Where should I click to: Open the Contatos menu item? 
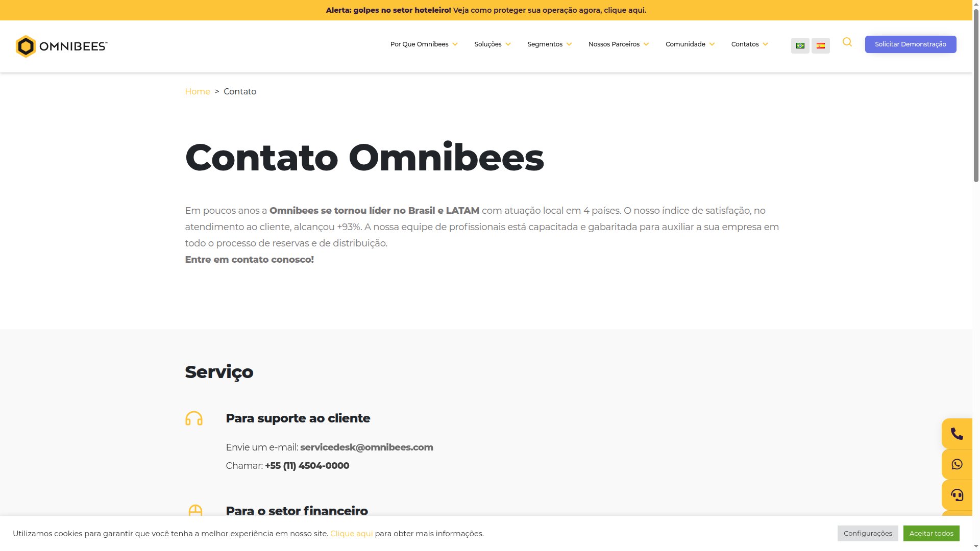click(746, 44)
